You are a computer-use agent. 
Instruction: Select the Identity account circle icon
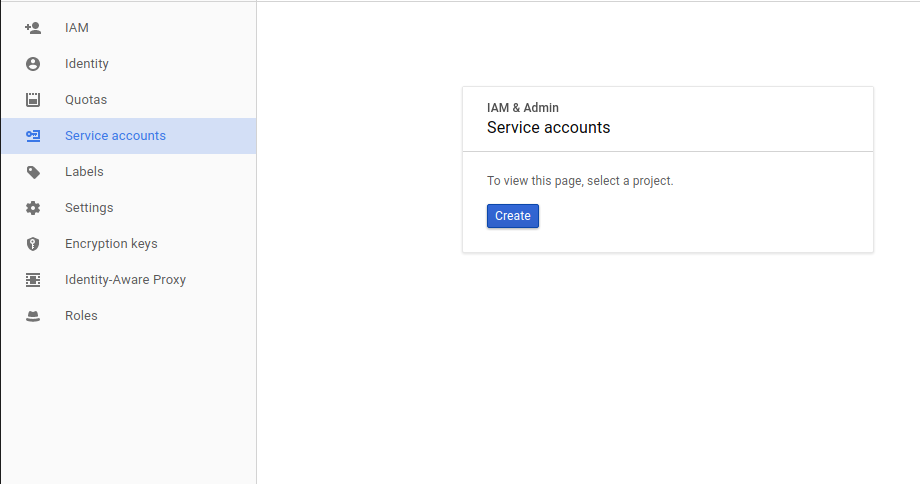click(33, 64)
